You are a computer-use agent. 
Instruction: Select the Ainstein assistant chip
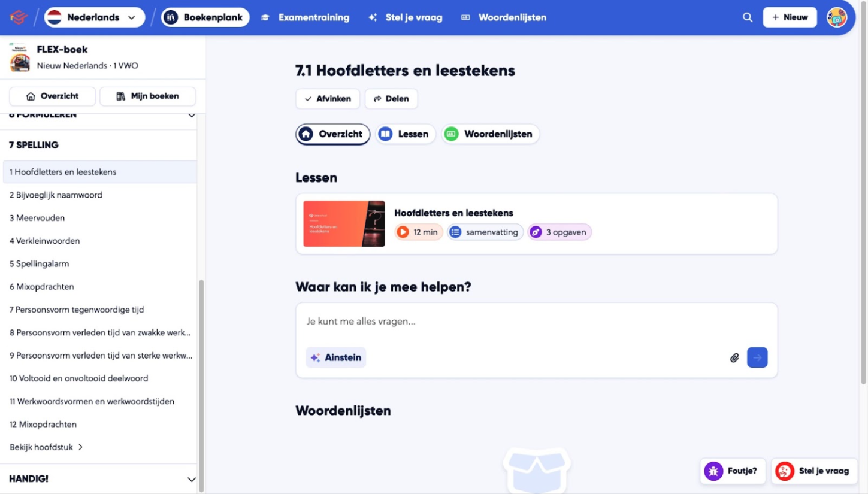[x=335, y=357]
